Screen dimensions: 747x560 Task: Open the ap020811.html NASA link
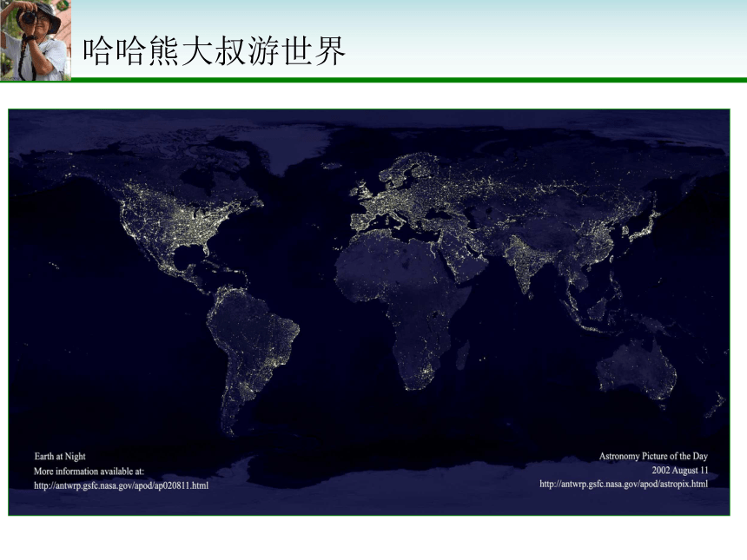point(121,485)
